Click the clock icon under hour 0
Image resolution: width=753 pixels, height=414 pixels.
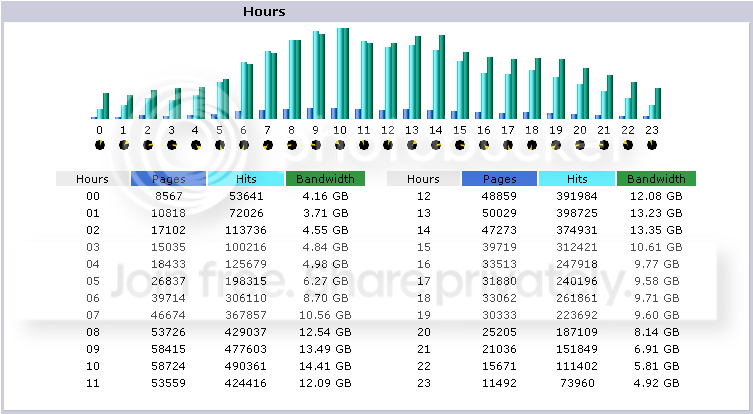pos(99,145)
